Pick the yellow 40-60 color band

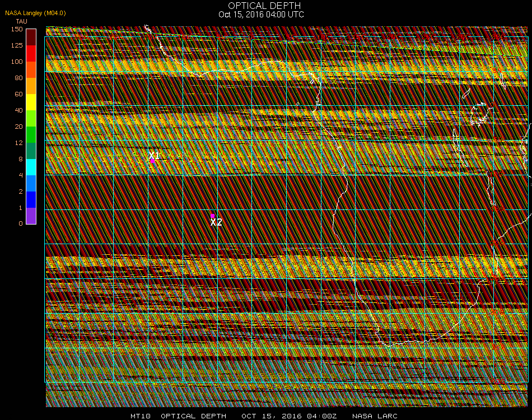[x=31, y=102]
